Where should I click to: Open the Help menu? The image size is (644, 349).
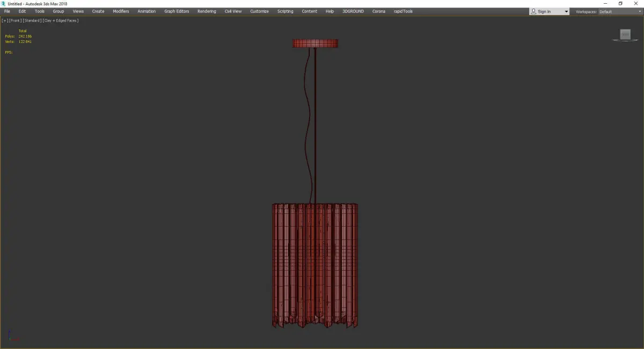(x=330, y=11)
